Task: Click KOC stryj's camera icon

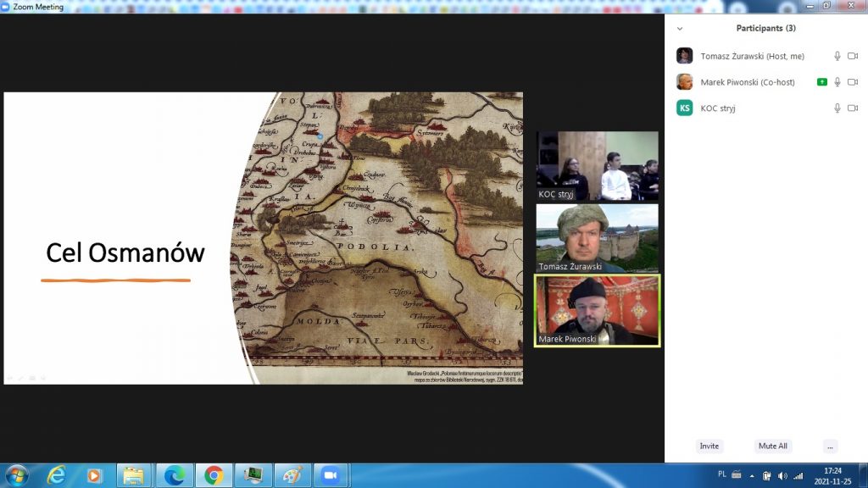Action: click(x=853, y=108)
